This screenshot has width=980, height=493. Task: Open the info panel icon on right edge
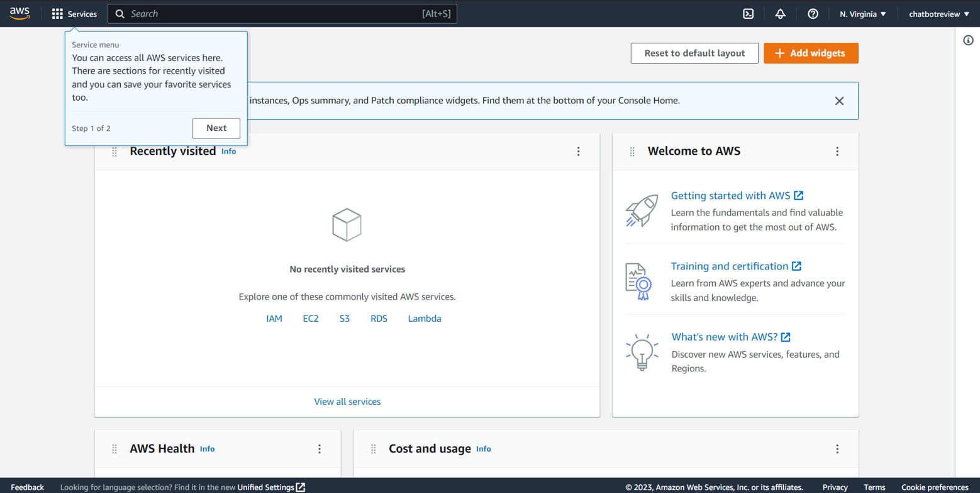(968, 40)
